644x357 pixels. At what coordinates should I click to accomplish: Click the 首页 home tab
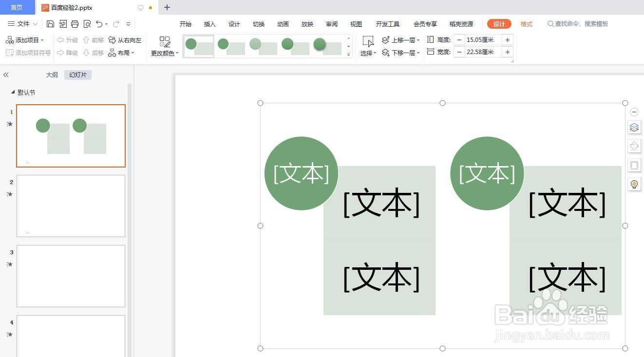point(17,7)
